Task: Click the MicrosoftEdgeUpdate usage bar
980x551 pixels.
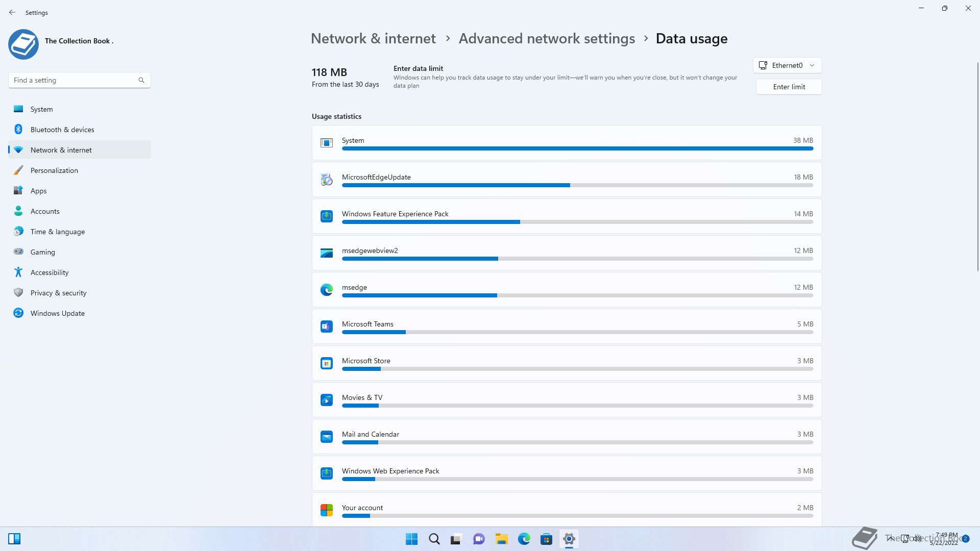Action: click(577, 185)
